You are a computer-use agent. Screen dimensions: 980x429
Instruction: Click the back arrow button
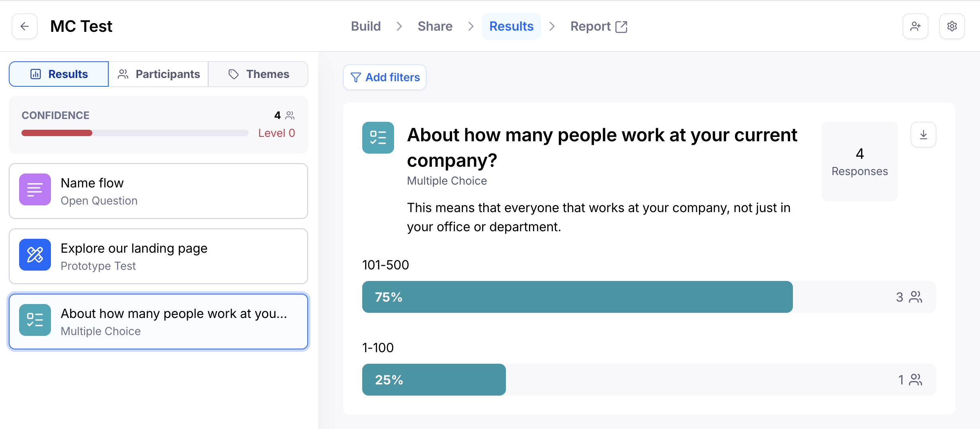coord(25,26)
